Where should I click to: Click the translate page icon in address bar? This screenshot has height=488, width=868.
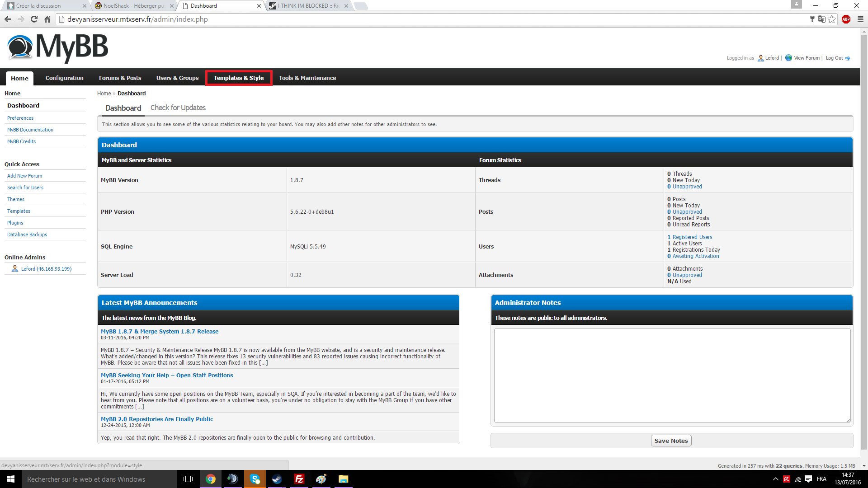822,19
